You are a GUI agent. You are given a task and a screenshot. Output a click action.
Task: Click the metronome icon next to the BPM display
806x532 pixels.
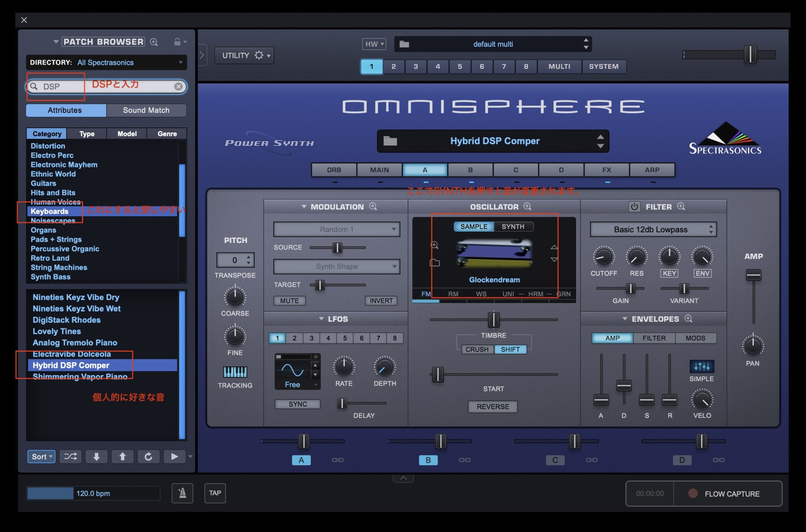pos(182,493)
